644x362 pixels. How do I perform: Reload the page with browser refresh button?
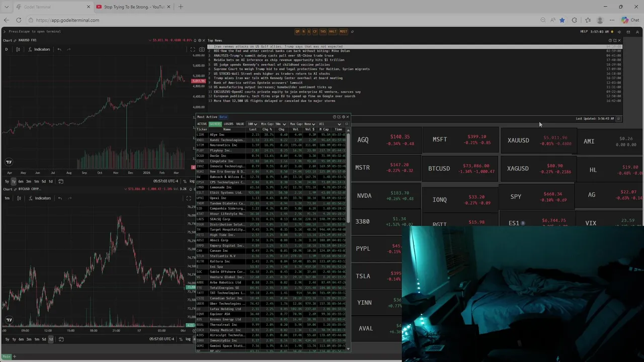tap(19, 20)
